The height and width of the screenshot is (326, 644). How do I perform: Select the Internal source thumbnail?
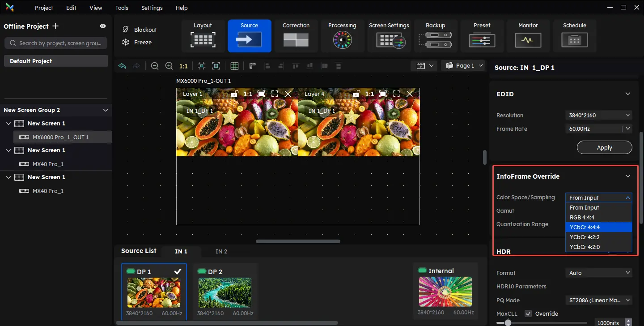pyautogui.click(x=445, y=291)
